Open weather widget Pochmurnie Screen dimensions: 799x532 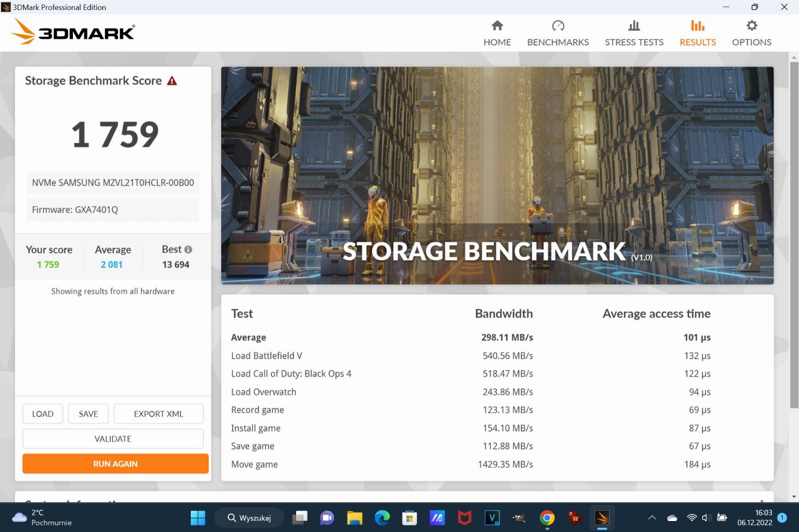(42, 518)
